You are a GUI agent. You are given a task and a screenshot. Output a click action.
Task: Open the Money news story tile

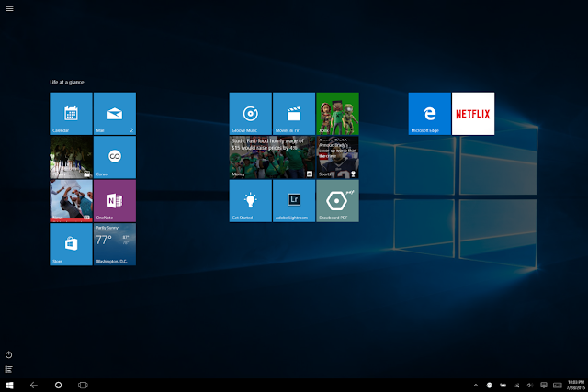coord(272,157)
